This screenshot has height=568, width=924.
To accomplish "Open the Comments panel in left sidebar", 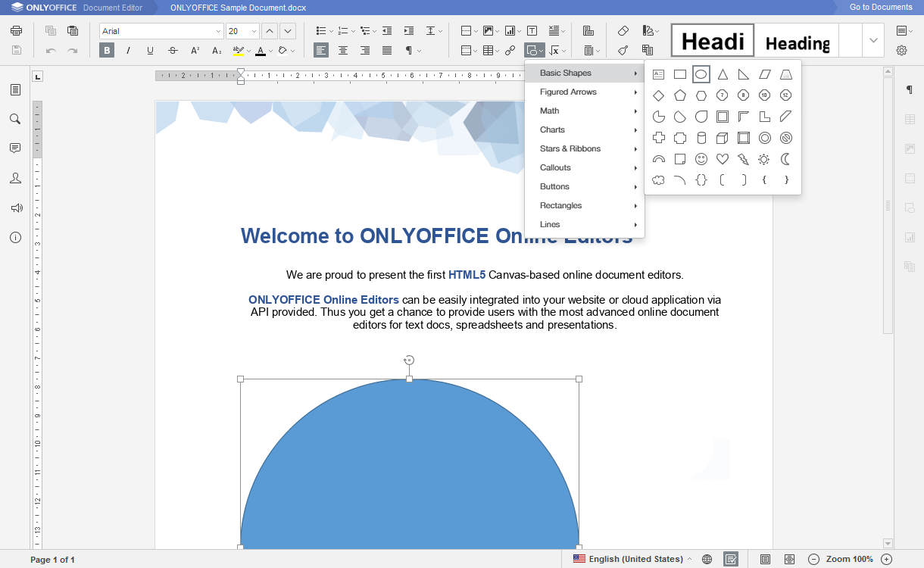I will 15,148.
